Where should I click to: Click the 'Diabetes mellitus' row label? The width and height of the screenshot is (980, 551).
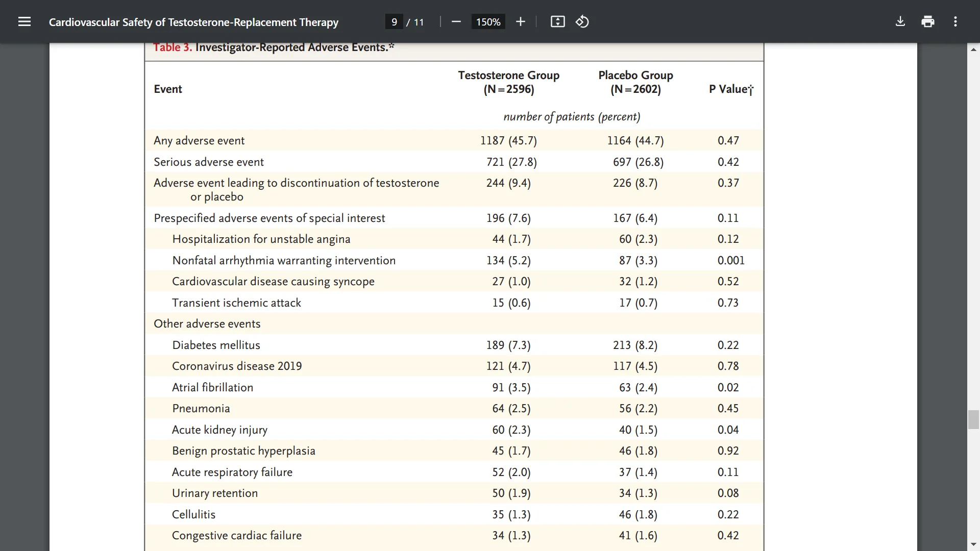(x=216, y=345)
